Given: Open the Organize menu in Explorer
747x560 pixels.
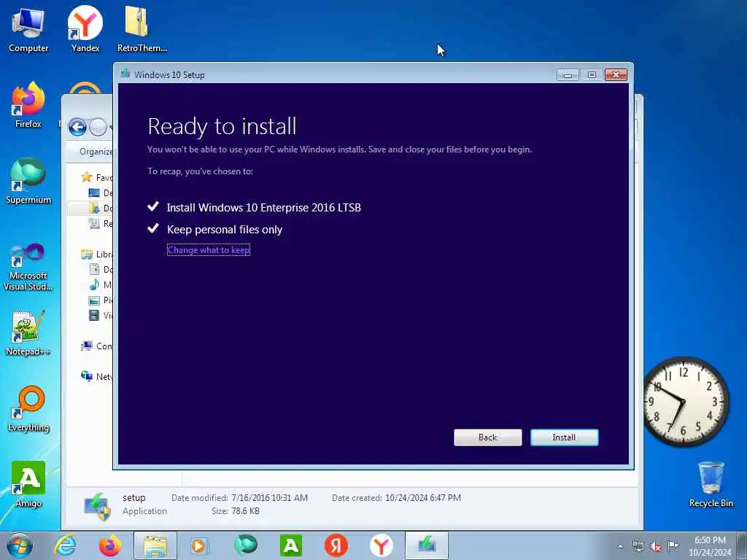Looking at the screenshot, I should [96, 152].
